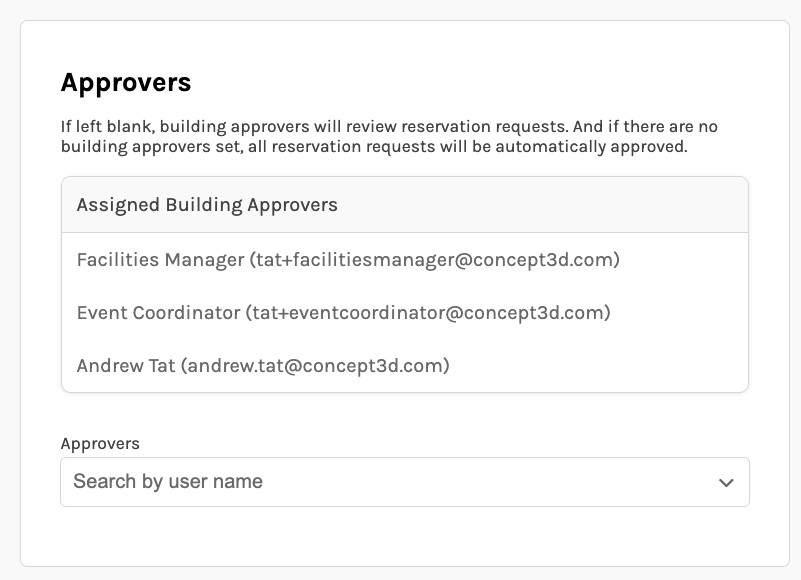The image size is (801, 580).
Task: Select the Andrew Tat approver row
Action: coord(404,366)
